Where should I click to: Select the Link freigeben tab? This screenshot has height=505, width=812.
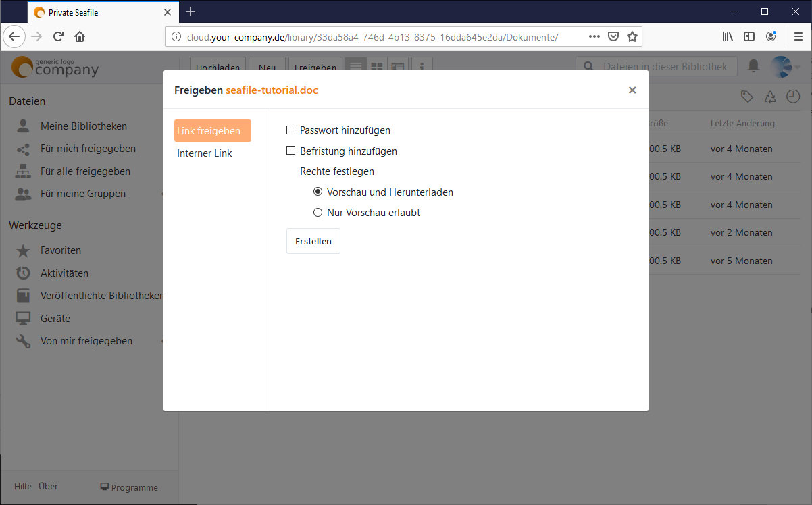point(212,131)
